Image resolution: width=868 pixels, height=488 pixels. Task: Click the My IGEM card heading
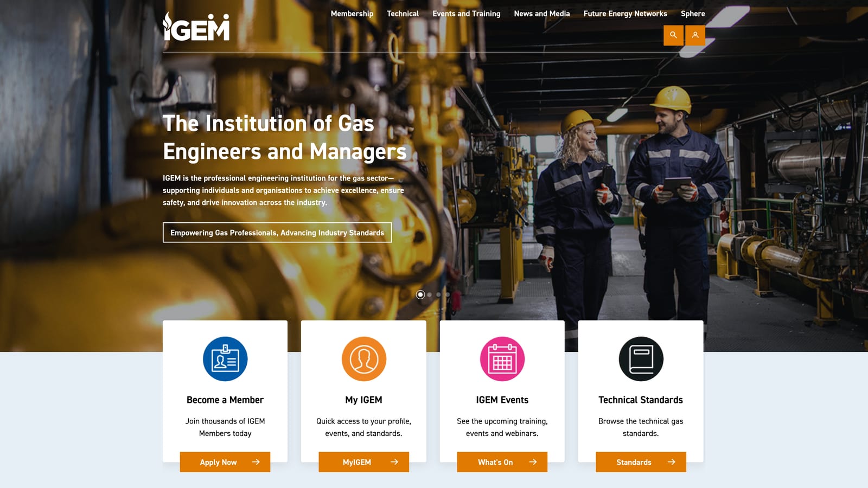[363, 400]
